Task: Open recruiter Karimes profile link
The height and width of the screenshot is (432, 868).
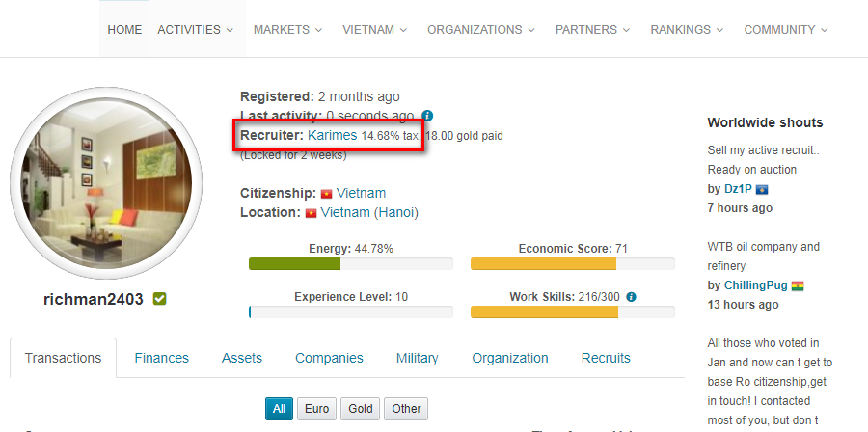Action: click(x=332, y=136)
